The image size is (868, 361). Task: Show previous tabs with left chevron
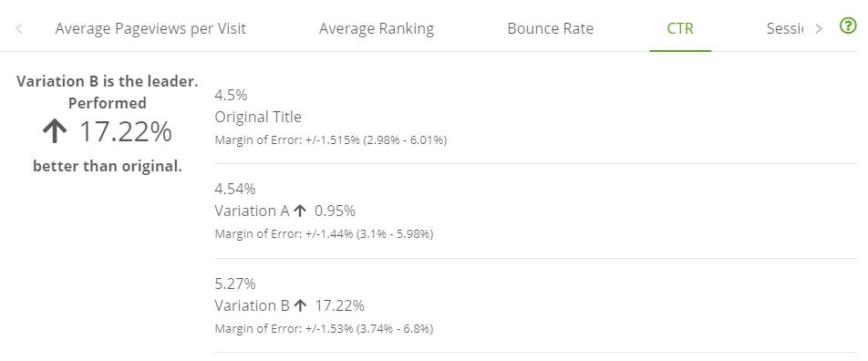(x=19, y=28)
